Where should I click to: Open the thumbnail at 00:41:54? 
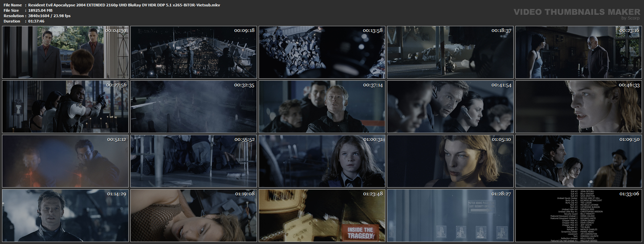[450, 107]
